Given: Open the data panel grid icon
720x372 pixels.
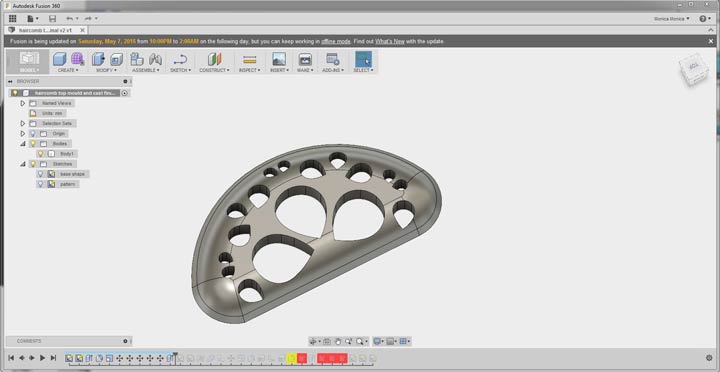Looking at the screenshot, I should 13,19.
